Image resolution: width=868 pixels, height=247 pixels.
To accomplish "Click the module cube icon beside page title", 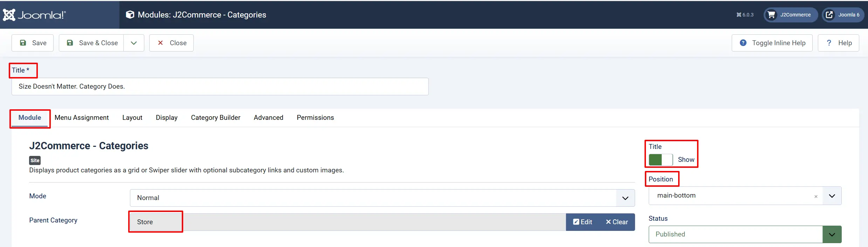I will [130, 15].
